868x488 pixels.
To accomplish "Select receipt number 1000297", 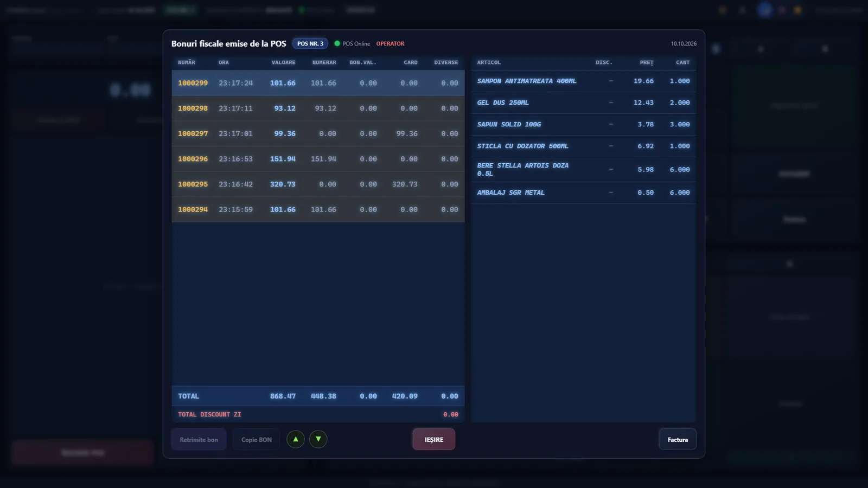I will click(318, 133).
